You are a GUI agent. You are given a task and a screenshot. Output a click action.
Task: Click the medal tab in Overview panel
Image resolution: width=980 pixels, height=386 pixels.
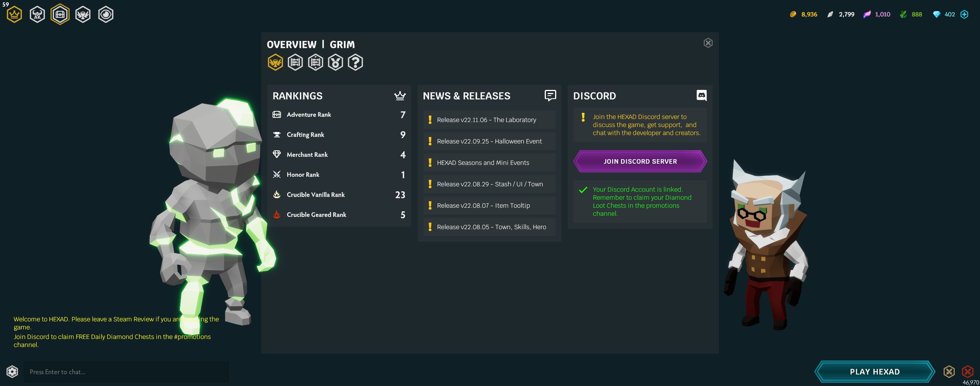point(335,62)
